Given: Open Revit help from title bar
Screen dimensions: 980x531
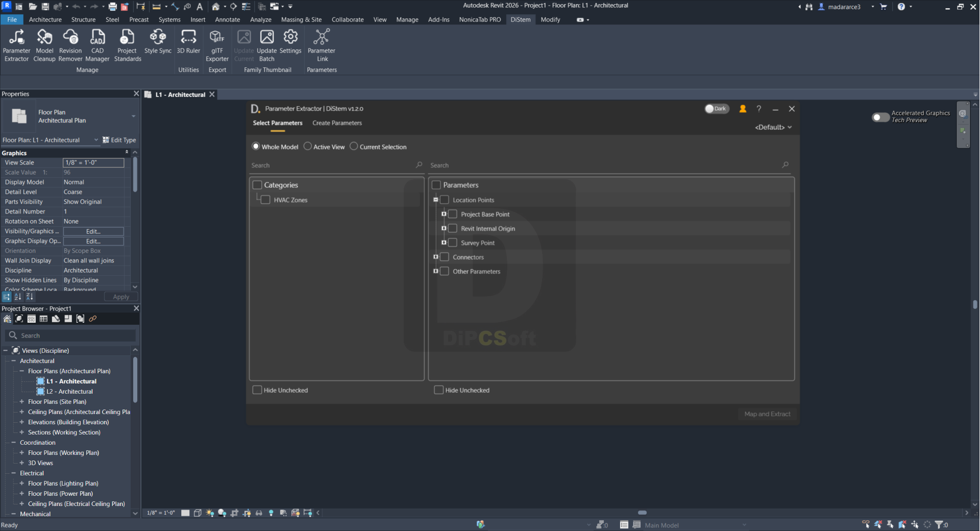Looking at the screenshot, I should [901, 7].
